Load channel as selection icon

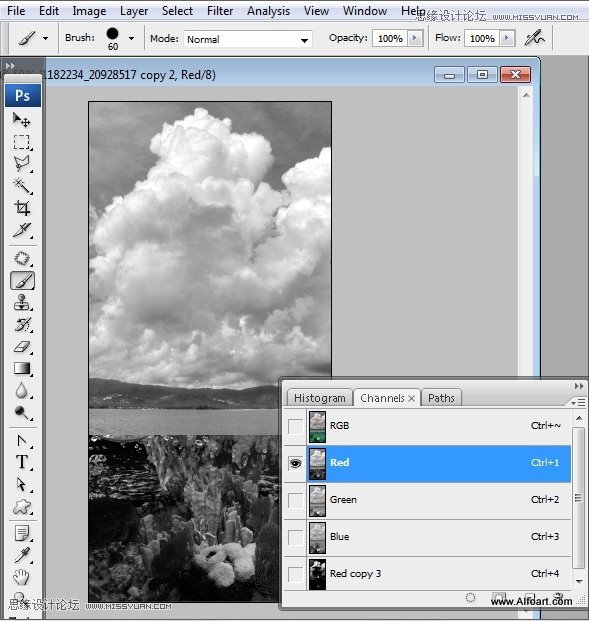[x=470, y=597]
